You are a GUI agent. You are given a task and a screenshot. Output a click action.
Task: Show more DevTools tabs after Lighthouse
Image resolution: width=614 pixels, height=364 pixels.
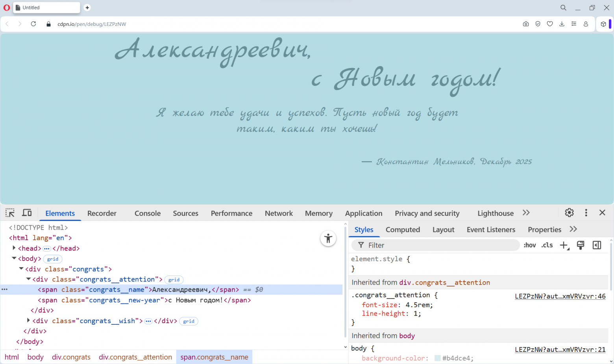[526, 213]
